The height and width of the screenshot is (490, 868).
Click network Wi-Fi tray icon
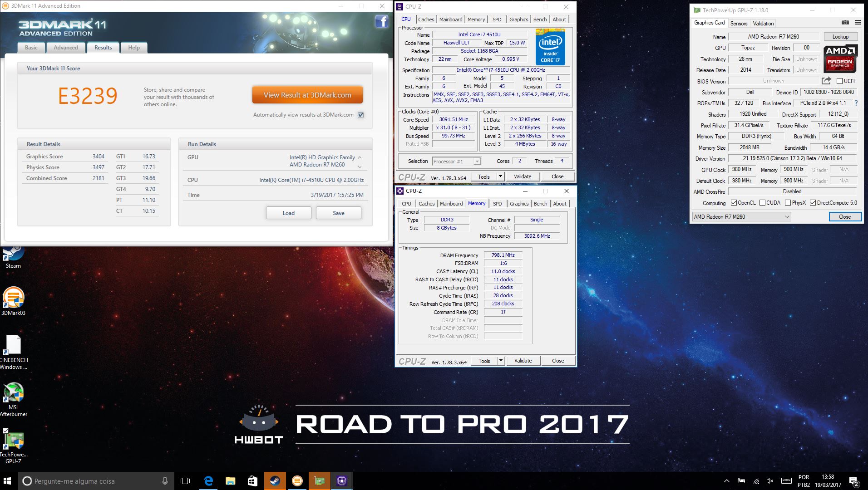756,481
